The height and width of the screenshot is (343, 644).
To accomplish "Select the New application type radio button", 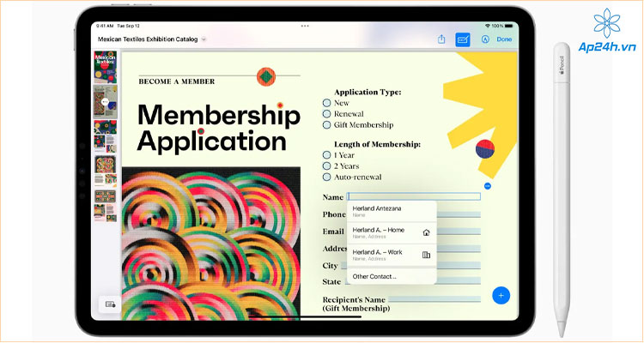I will click(326, 103).
